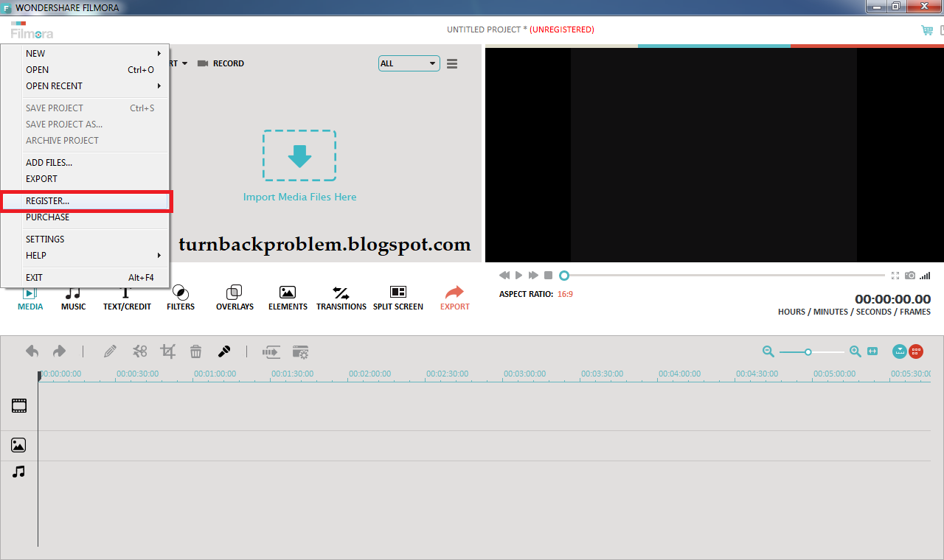This screenshot has height=560, width=944.
Task: Click the Split scissors tool
Action: (x=139, y=351)
